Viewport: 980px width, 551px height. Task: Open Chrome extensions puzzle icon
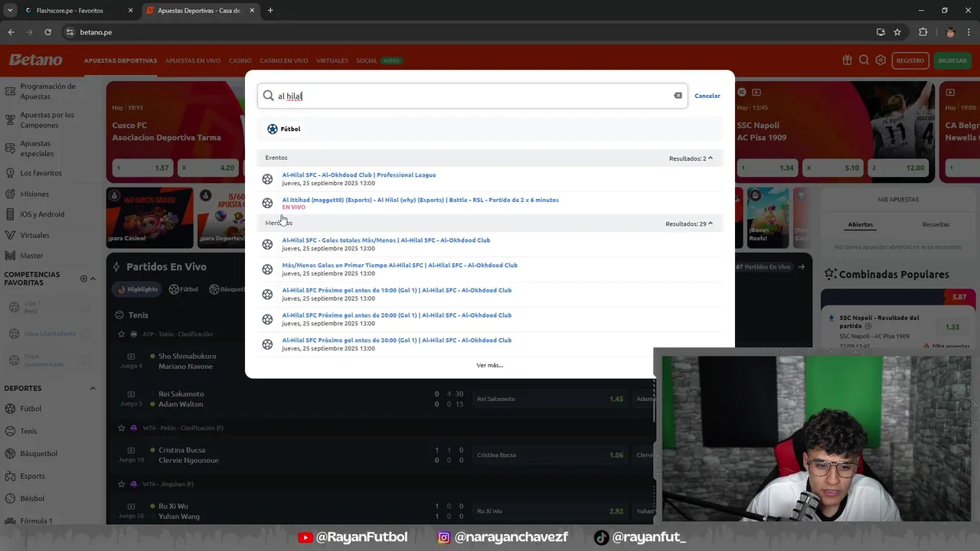923,32
